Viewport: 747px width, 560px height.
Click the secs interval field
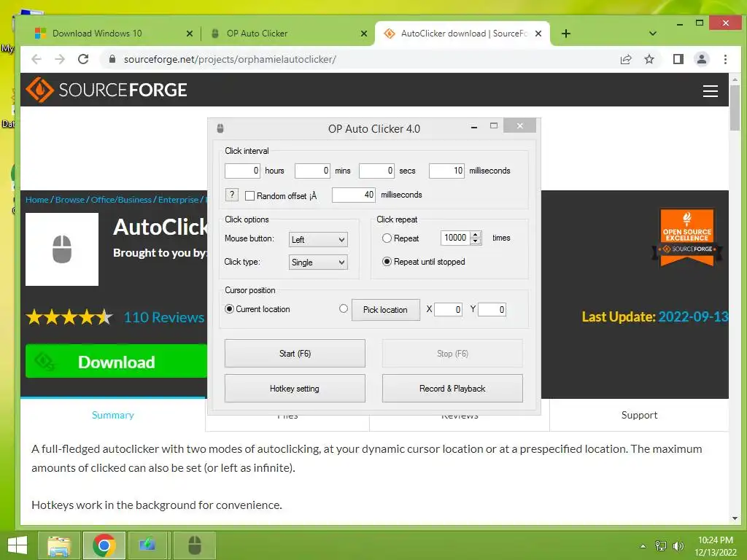[376, 171]
